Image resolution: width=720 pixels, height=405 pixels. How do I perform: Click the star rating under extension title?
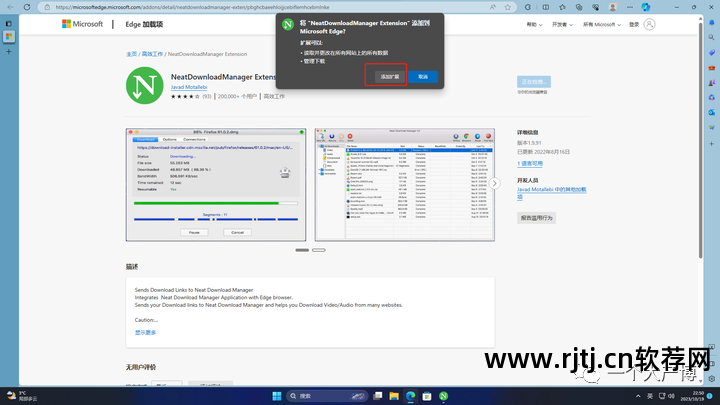coord(185,96)
